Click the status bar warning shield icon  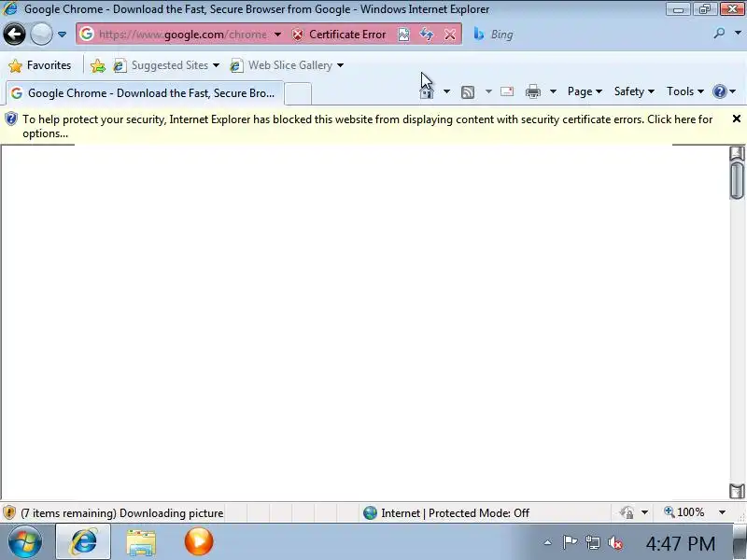click(x=9, y=512)
